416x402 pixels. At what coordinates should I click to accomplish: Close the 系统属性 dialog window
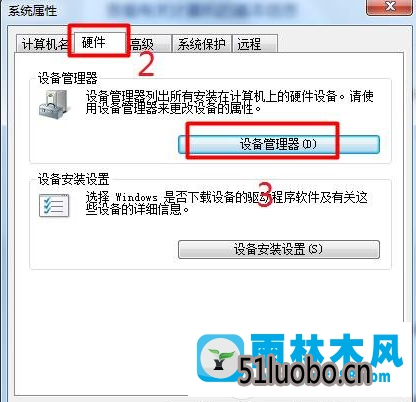[389, 7]
